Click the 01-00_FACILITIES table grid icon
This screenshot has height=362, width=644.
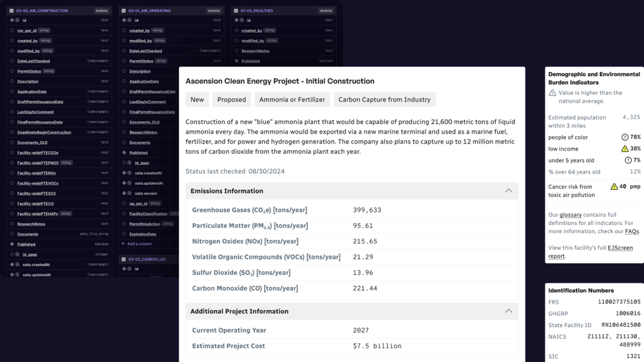click(x=236, y=10)
